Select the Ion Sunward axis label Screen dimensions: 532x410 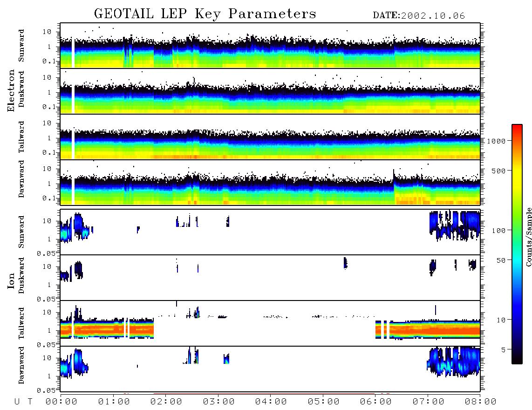(21, 232)
